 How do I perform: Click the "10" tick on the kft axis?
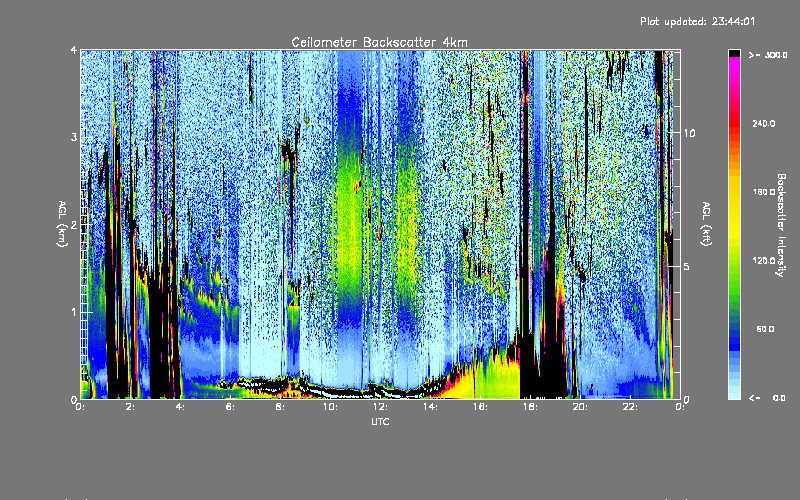tap(689, 133)
